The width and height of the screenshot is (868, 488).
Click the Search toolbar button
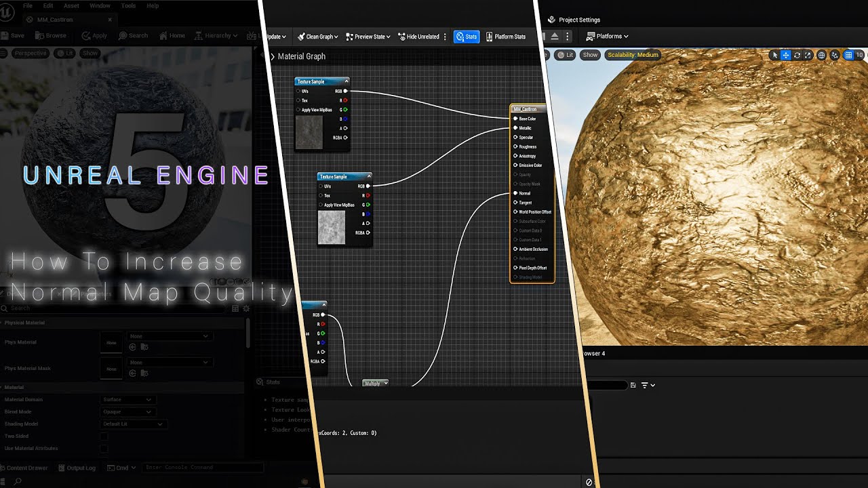pos(133,36)
